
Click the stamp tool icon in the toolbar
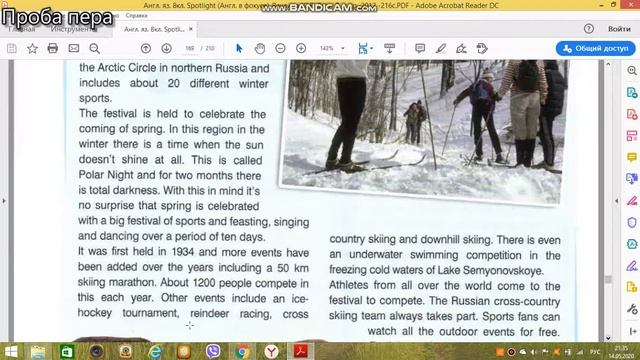[482, 49]
